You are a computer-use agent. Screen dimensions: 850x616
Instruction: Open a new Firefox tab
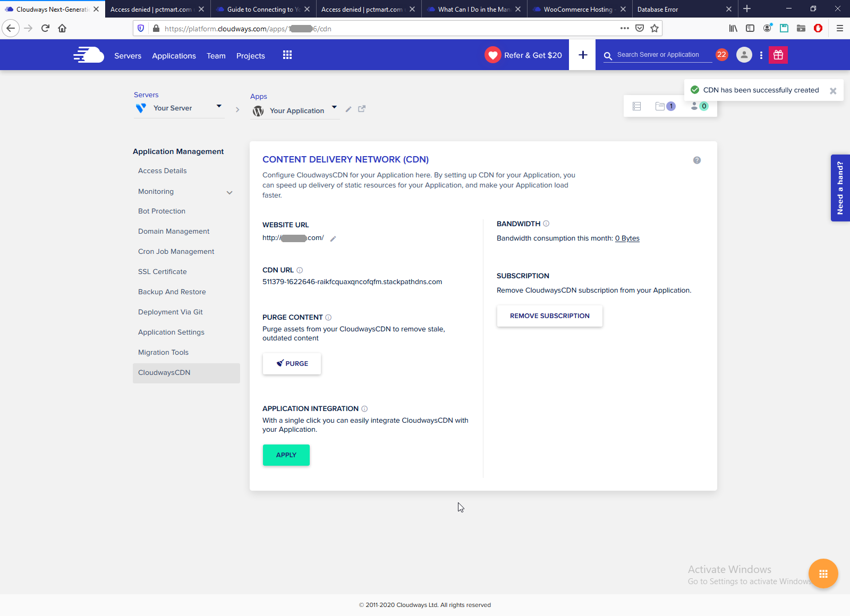point(747,8)
